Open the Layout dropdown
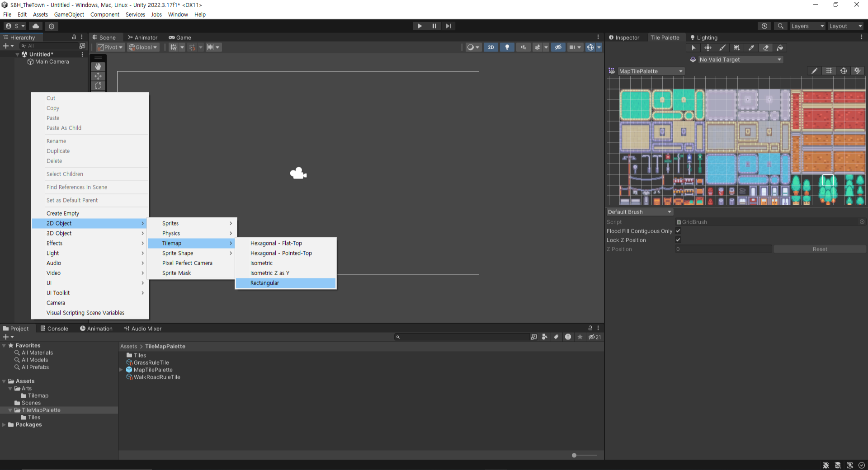 tap(845, 26)
